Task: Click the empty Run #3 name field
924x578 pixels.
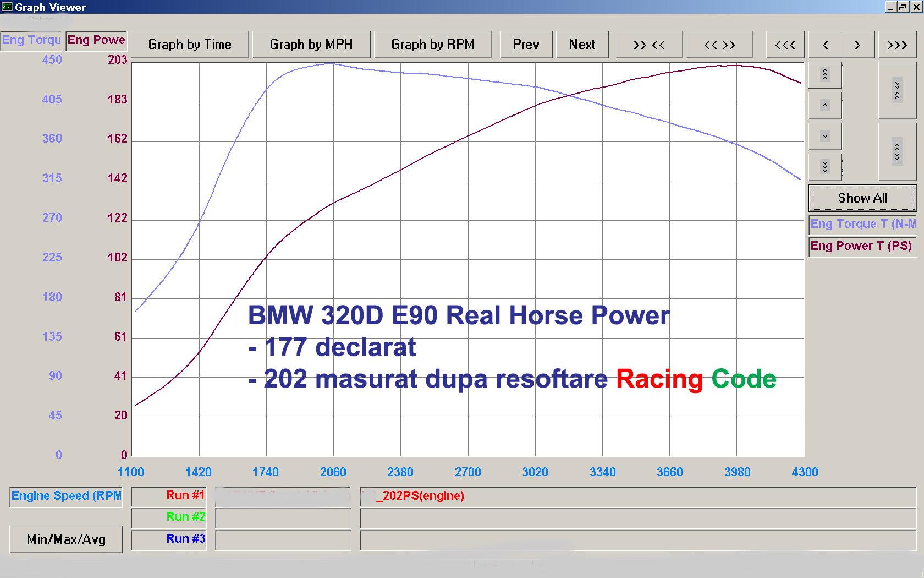Action: [283, 541]
